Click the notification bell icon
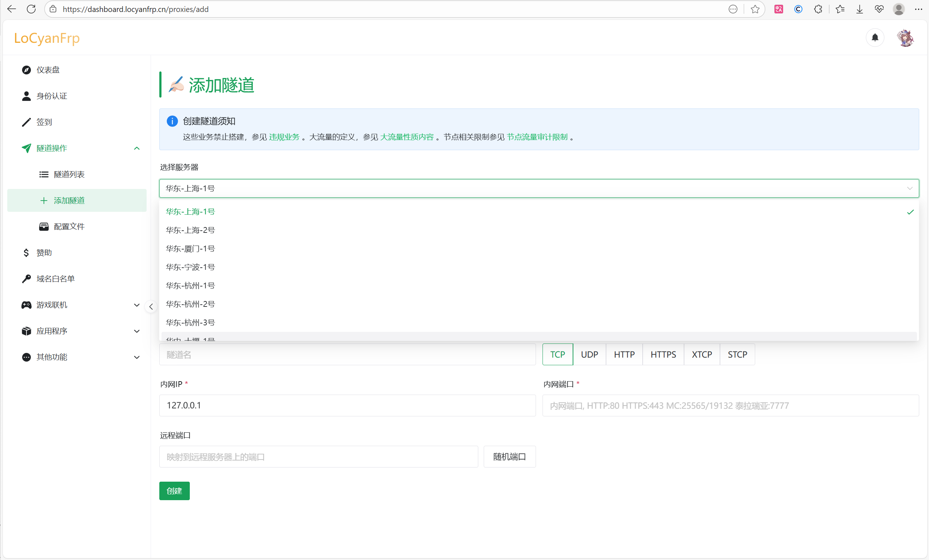Image resolution: width=929 pixels, height=560 pixels. [x=875, y=38]
